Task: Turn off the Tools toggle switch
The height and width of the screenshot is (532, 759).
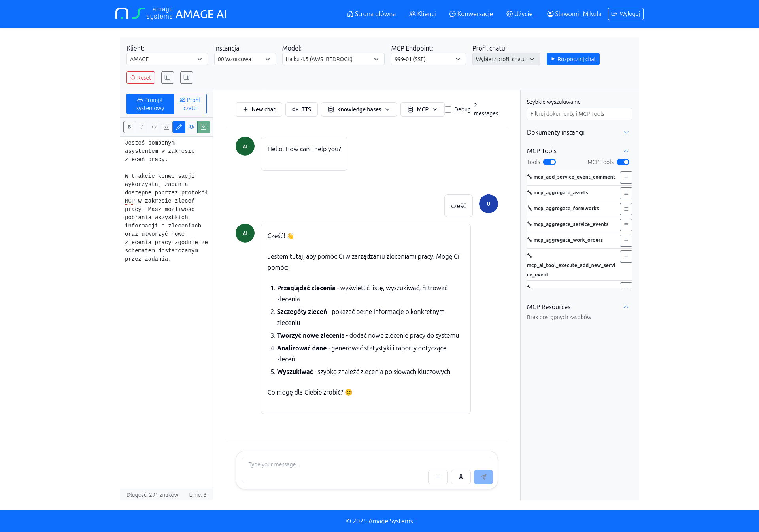Action: (549, 162)
